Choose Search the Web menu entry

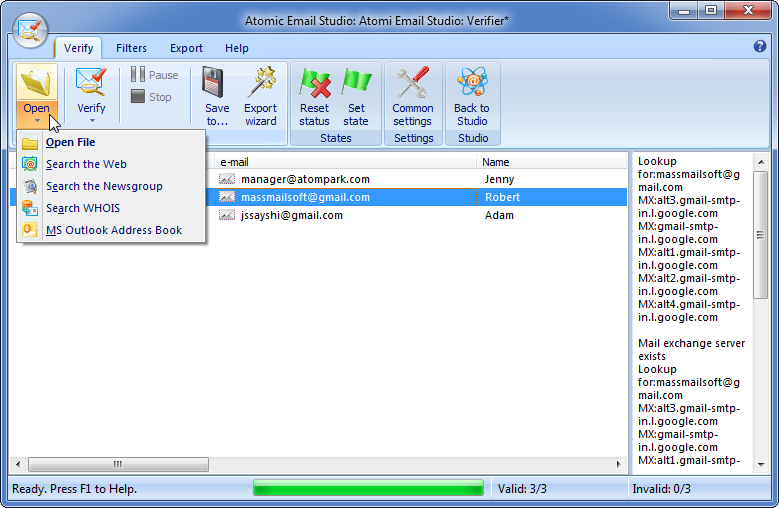coord(111,164)
